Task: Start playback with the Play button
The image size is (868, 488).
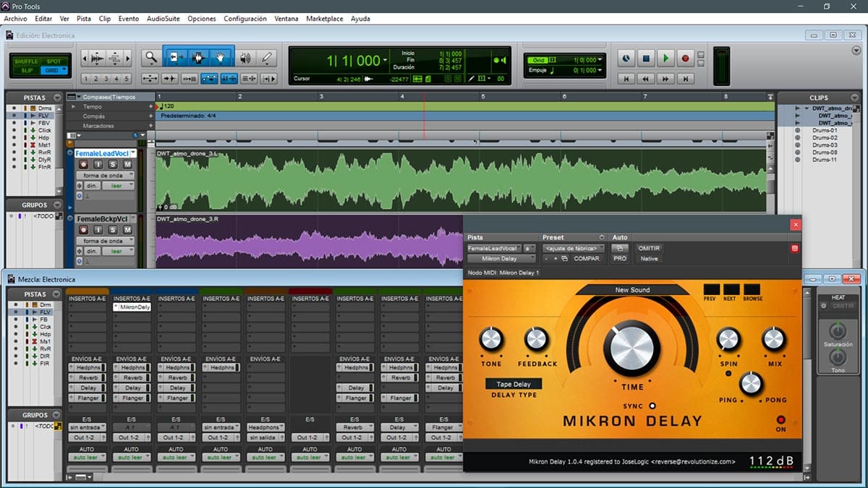Action: 666,58
